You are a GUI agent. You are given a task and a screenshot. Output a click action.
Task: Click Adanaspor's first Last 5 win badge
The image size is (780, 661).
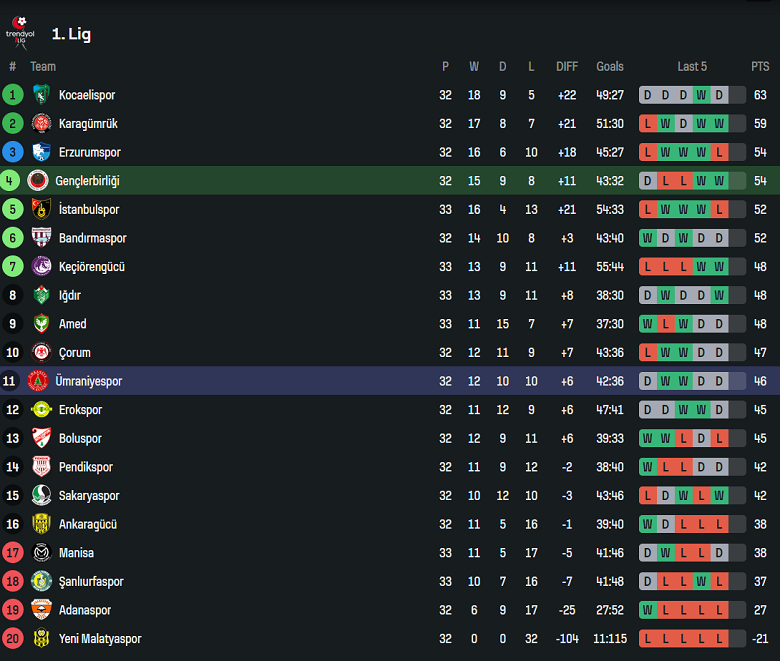647,610
